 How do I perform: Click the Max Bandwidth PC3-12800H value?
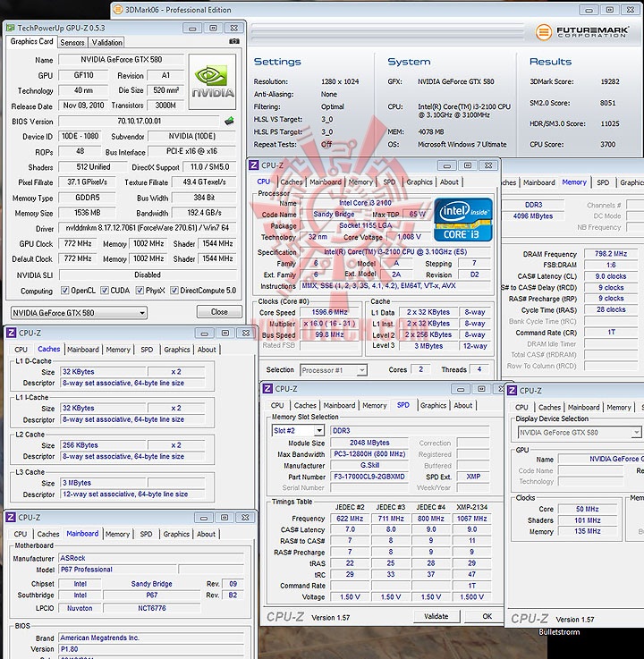click(x=369, y=454)
